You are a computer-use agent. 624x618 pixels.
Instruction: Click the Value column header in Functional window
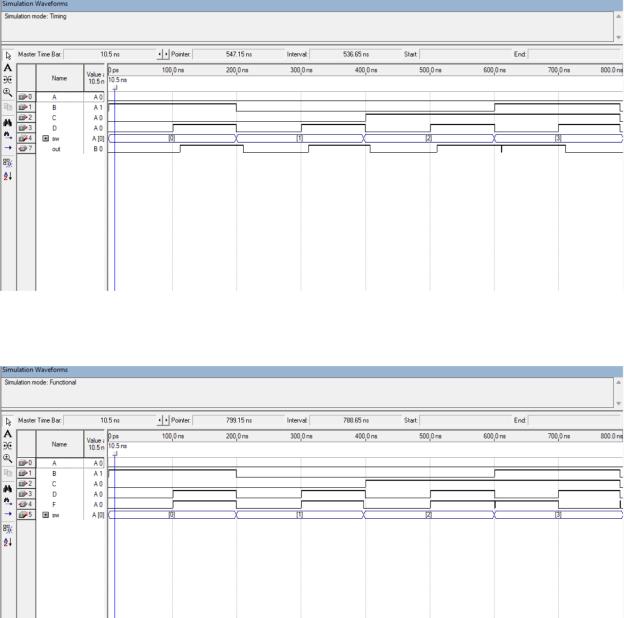[x=95, y=444]
